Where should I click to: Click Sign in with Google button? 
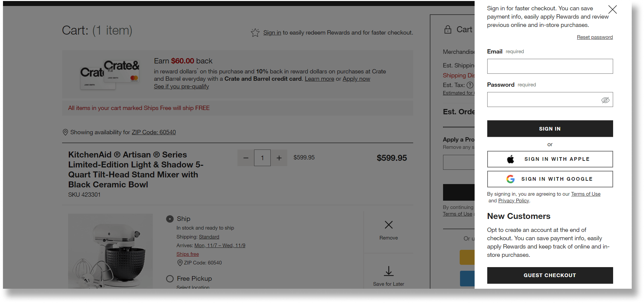pos(550,179)
